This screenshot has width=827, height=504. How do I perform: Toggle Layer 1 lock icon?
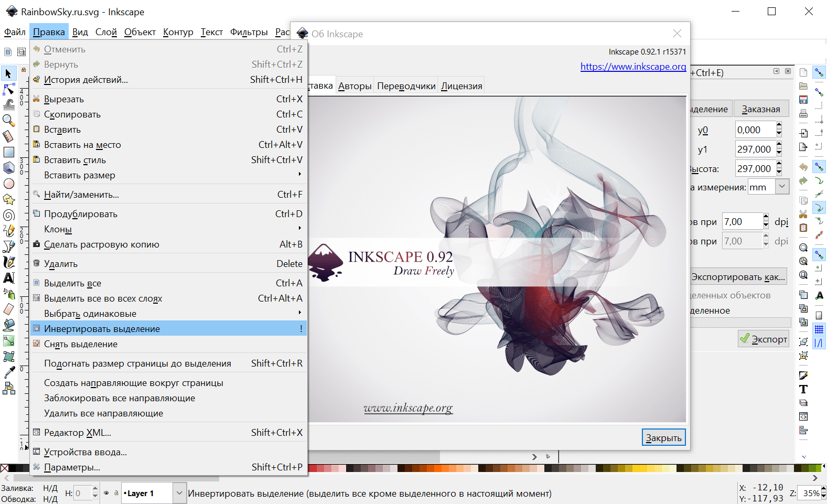(x=116, y=493)
